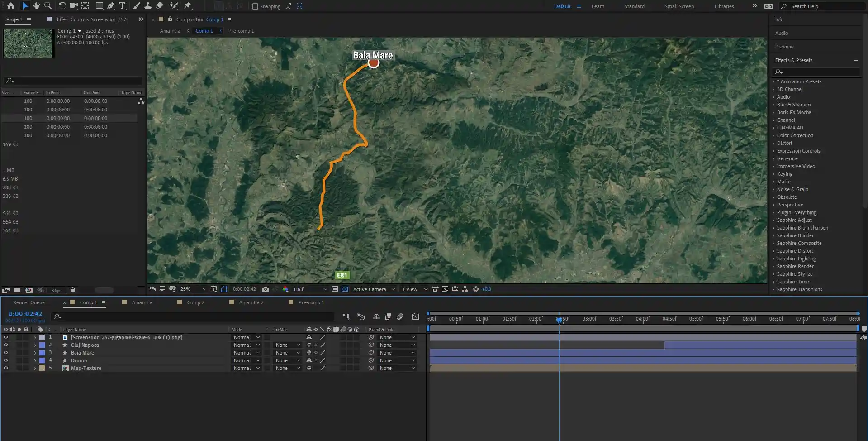Click the snapshot camera icon in viewer

(266, 289)
